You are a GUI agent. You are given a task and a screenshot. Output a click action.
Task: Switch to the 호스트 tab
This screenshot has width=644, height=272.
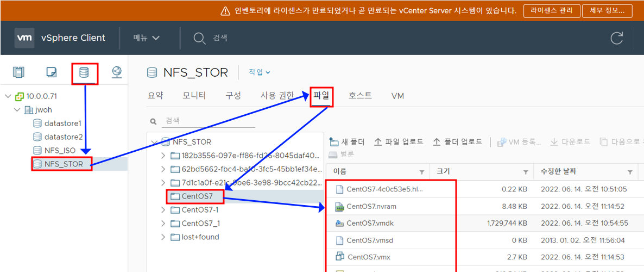360,96
